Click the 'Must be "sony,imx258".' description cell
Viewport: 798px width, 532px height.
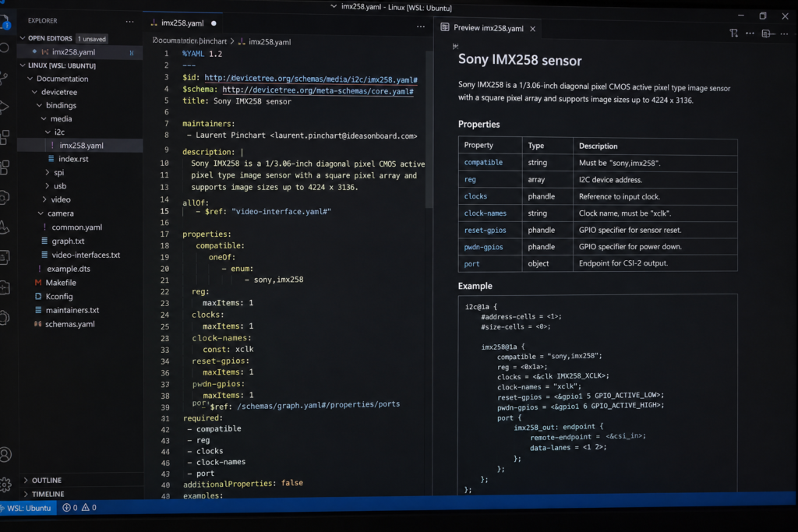655,163
